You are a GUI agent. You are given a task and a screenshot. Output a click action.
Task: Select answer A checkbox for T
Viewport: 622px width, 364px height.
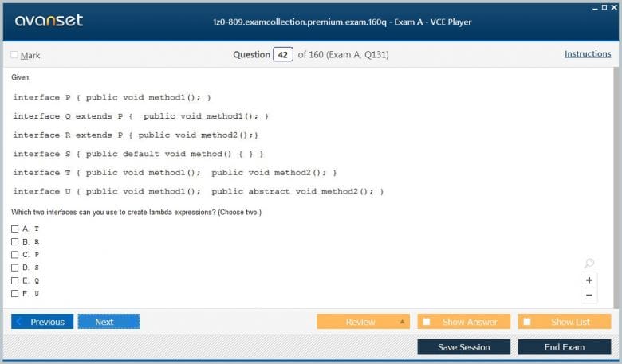point(14,229)
